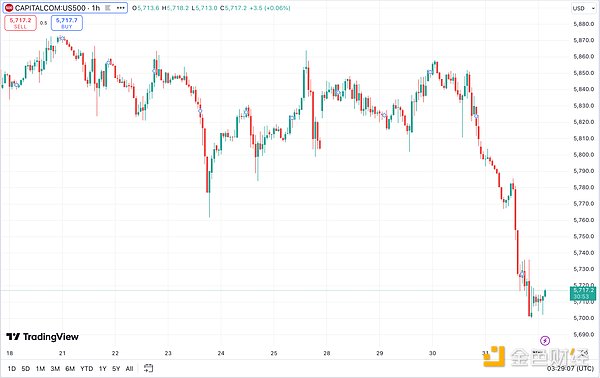Click the blue BUY 5,717.7 button
Screen dimensions: 600x378
point(67,23)
